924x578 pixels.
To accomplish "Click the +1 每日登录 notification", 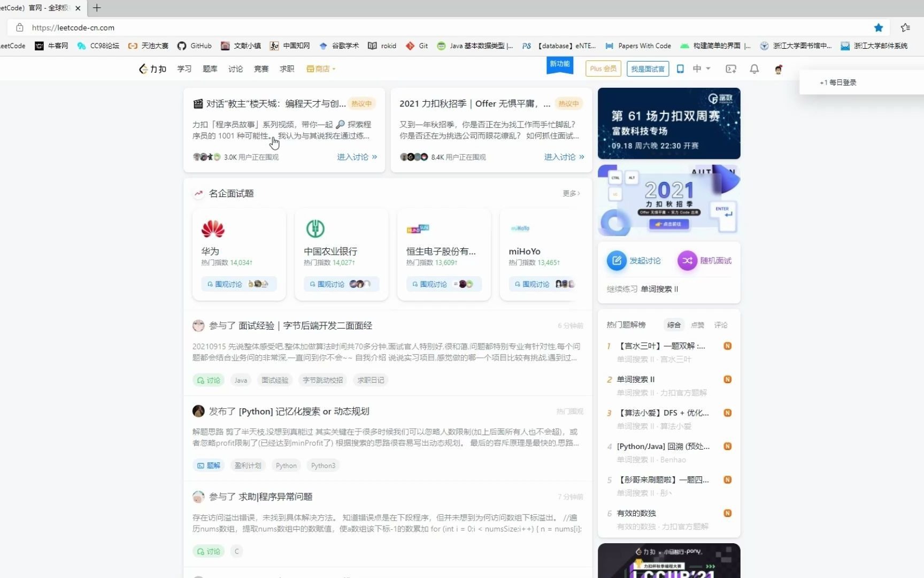I will (x=861, y=82).
